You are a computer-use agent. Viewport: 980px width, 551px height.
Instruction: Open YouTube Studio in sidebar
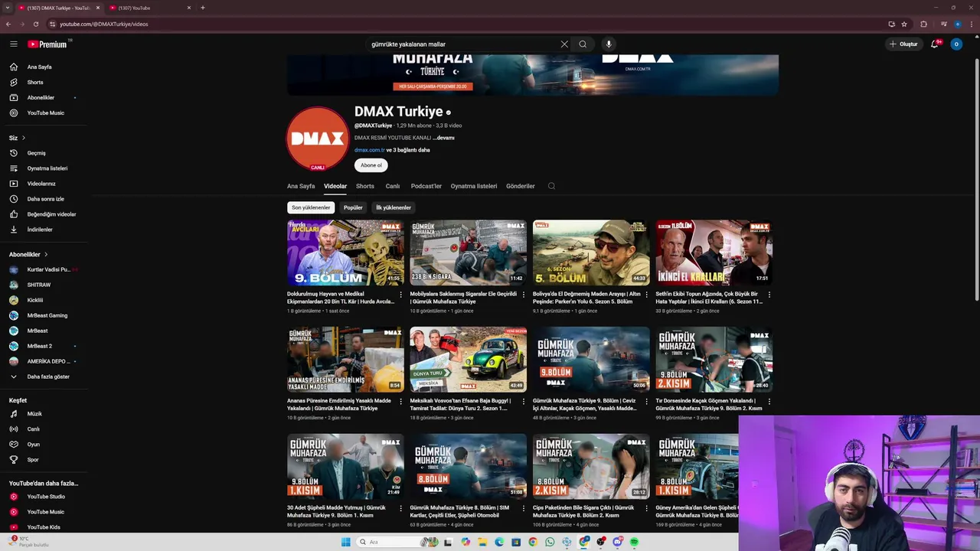point(46,497)
